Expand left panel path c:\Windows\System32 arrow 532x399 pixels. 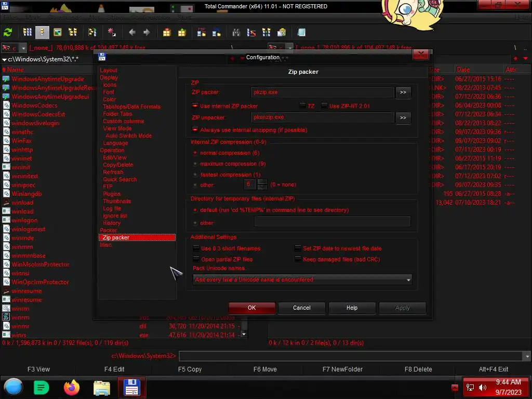tap(4, 59)
